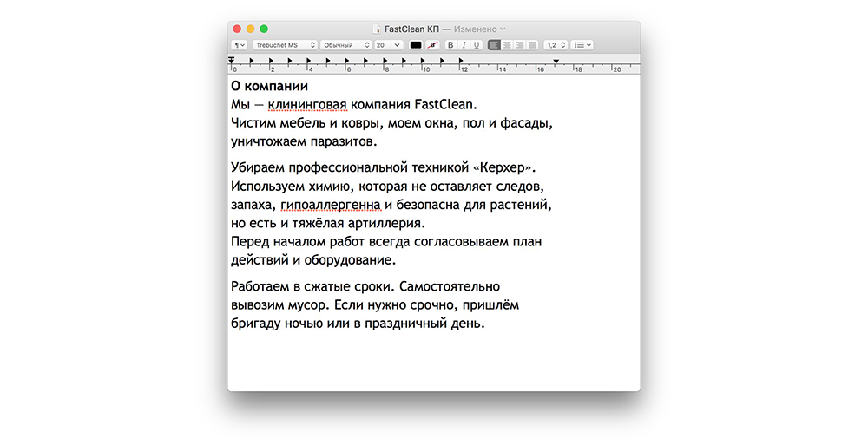The image size is (868, 445).
Task: Toggle underline formatting with the U button
Action: (x=476, y=45)
